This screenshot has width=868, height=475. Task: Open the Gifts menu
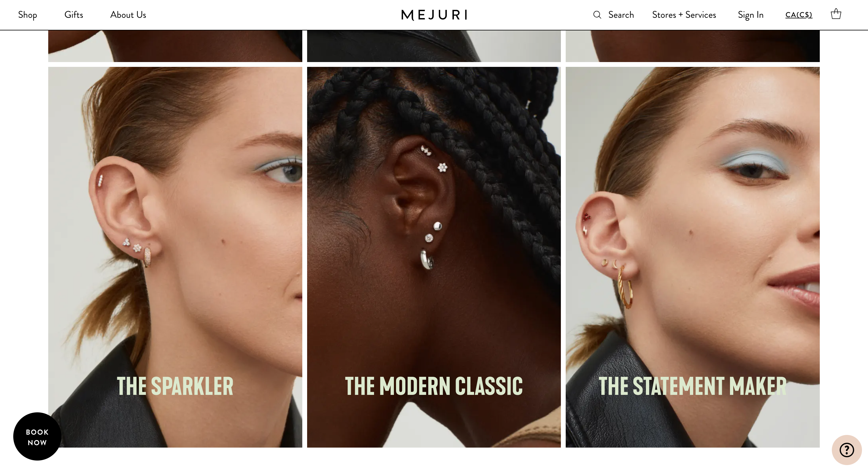click(74, 15)
